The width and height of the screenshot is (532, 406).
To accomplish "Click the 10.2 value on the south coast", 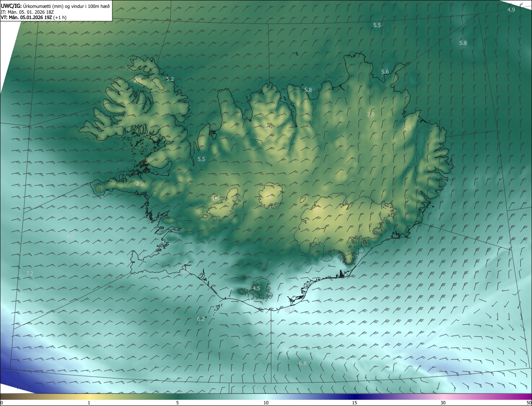I will coord(289,310).
